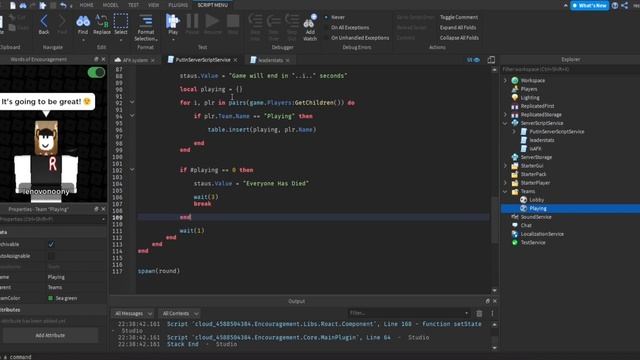Collapse the code fold arrow at line 102
The height and width of the screenshot is (360, 640).
tap(132, 169)
